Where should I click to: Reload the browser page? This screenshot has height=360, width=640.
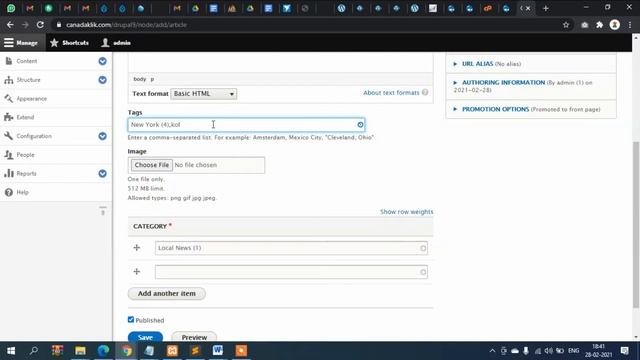40,25
